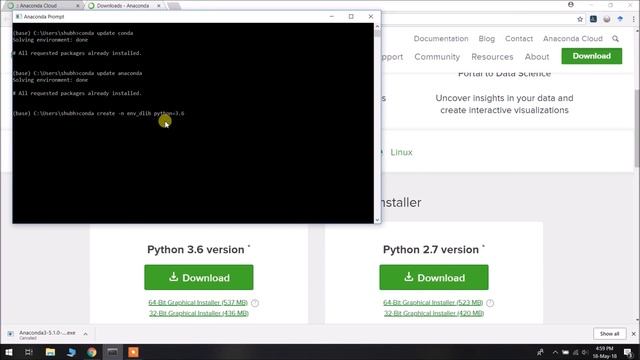Open Chrome from the taskbar
The width and height of the screenshot is (640, 360).
(x=91, y=352)
